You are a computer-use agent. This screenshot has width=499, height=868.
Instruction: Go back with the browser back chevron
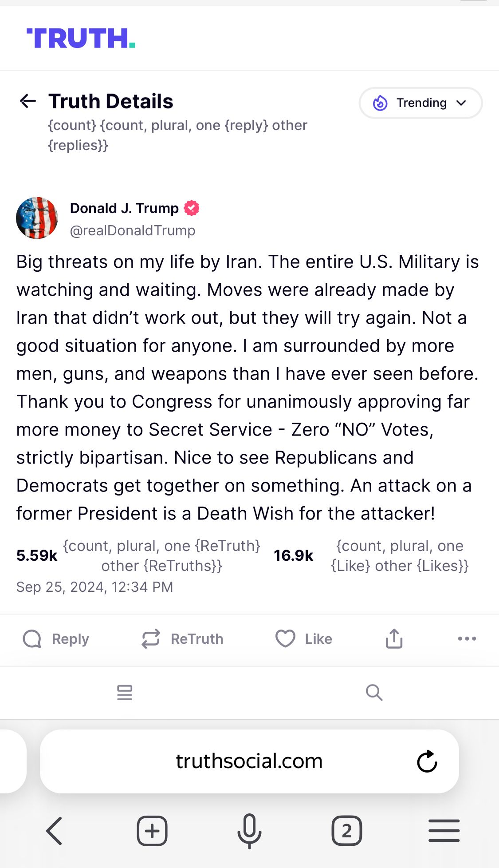tap(55, 831)
